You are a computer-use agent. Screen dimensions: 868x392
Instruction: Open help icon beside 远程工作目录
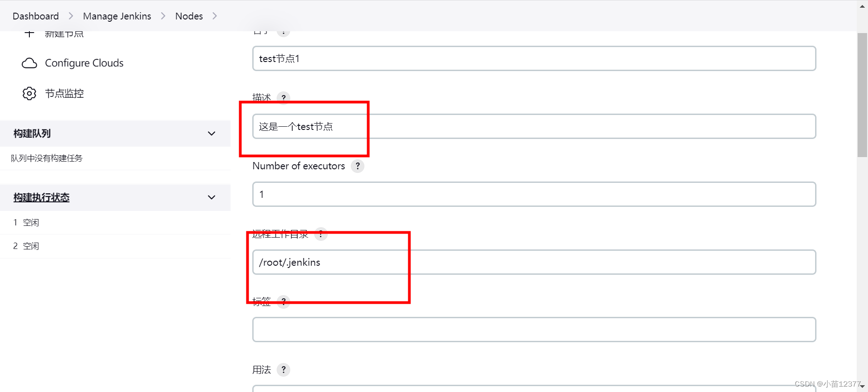pos(321,234)
